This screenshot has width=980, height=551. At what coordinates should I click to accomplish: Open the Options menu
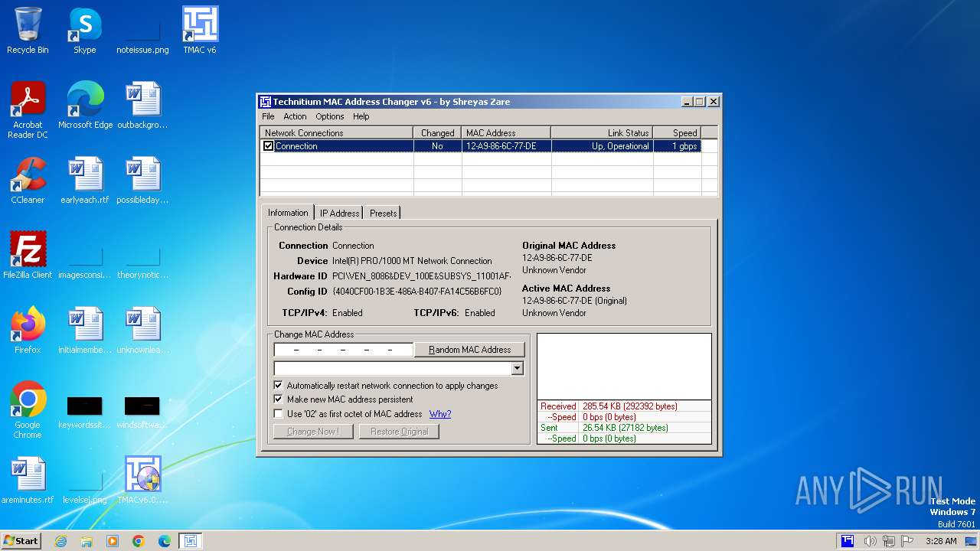330,116
